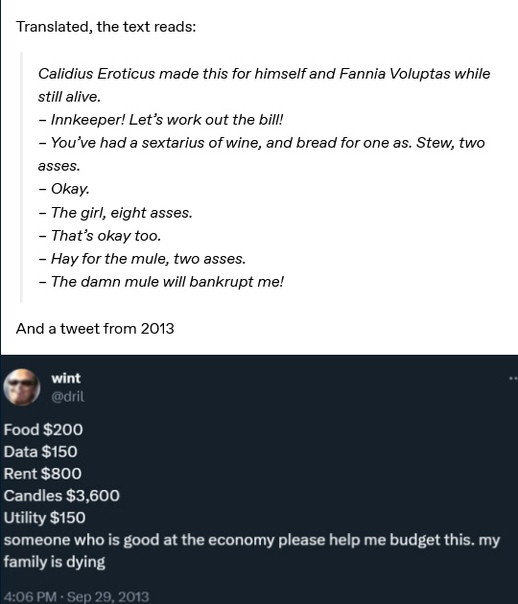The width and height of the screenshot is (518, 604).
Task: Click "Translated, the text reads:" paragraph
Action: click(x=106, y=27)
